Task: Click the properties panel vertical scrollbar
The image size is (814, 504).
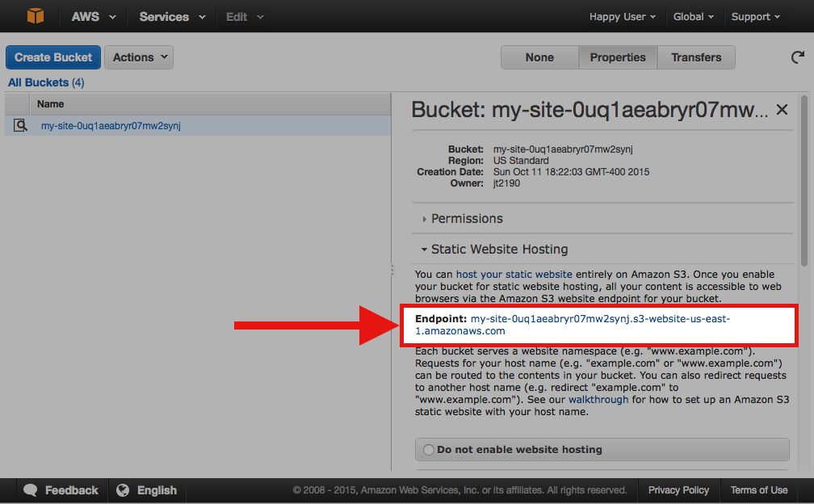Action: point(804,181)
